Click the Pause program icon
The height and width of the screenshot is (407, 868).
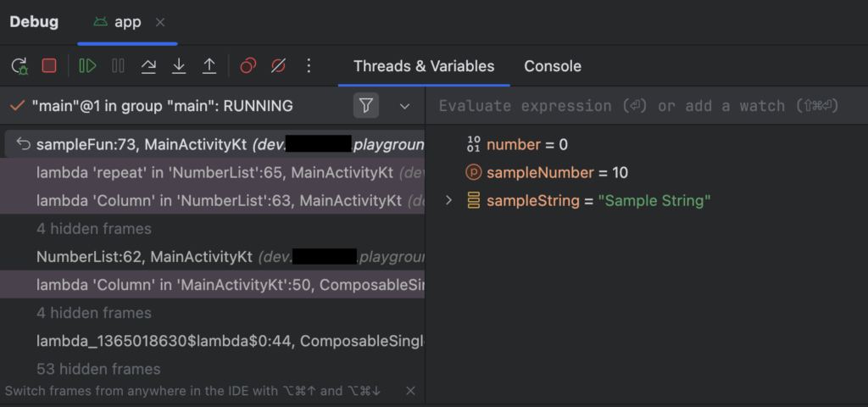point(118,66)
